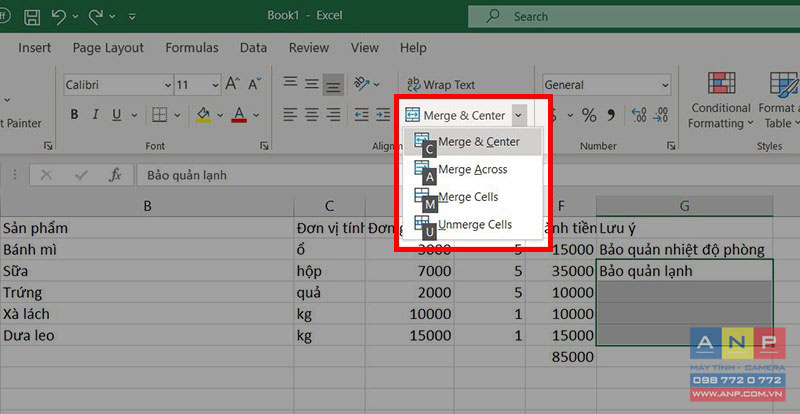Click Enter checkmark in formula bar

81,176
